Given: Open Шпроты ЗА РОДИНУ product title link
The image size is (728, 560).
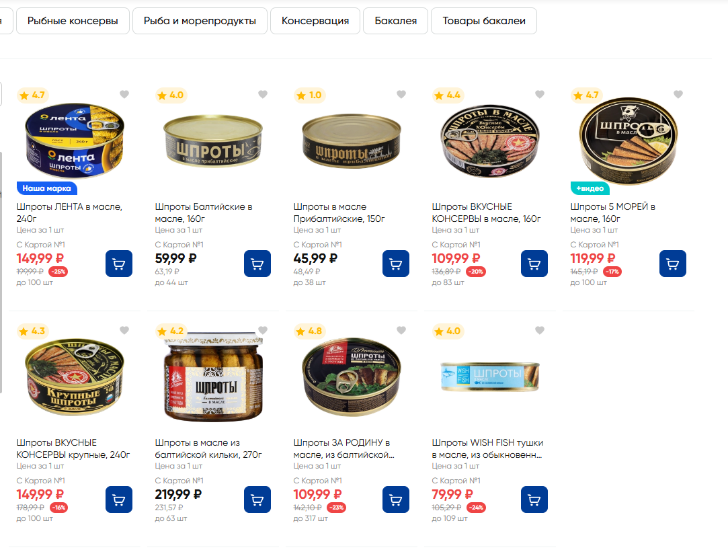Looking at the screenshot, I should pos(344,448).
